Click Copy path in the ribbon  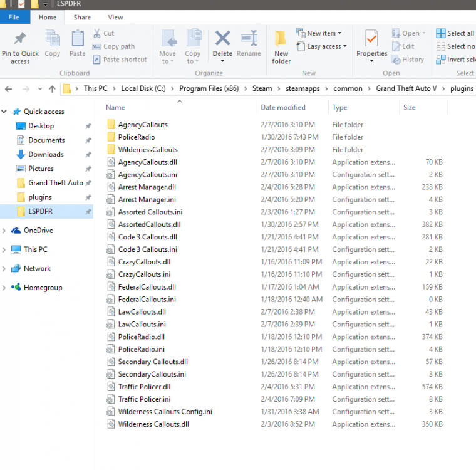[x=113, y=46]
